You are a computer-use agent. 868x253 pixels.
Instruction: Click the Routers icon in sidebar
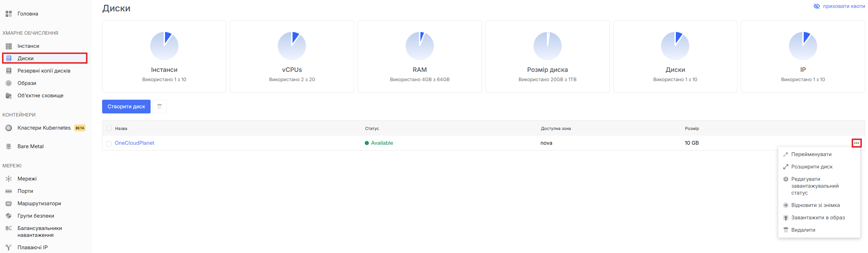tap(9, 203)
